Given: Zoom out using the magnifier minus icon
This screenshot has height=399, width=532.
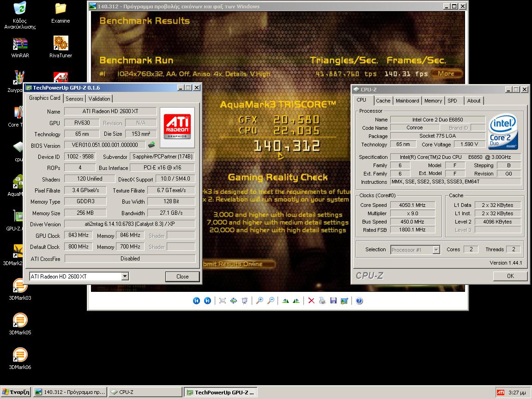Looking at the screenshot, I should pos(271,301).
